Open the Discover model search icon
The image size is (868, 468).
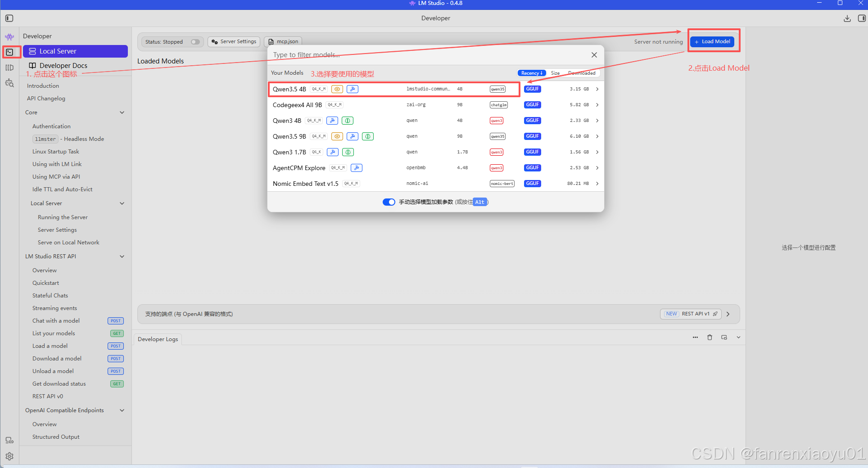click(x=9, y=83)
